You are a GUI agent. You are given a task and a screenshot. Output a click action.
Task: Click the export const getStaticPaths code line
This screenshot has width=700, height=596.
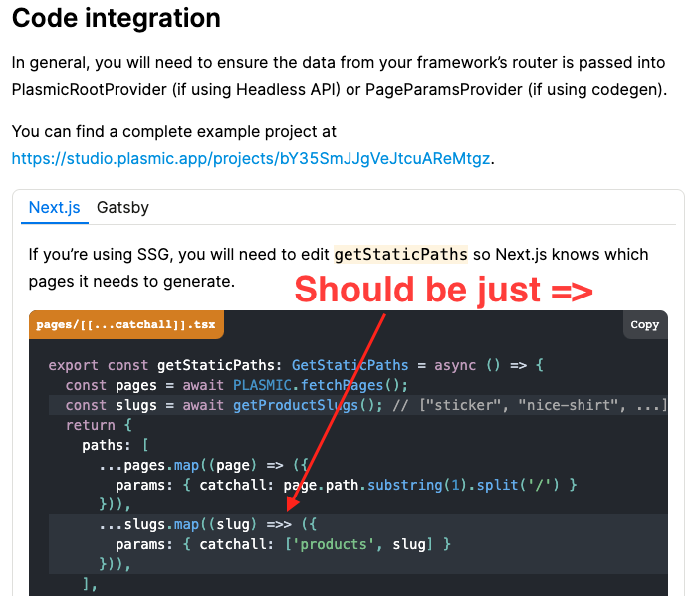point(295,365)
